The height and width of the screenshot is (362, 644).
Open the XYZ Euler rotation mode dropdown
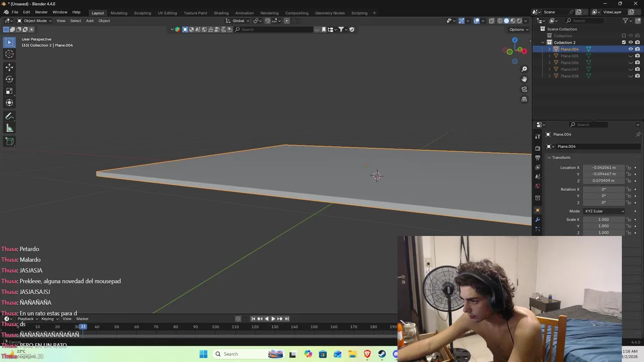click(604, 211)
